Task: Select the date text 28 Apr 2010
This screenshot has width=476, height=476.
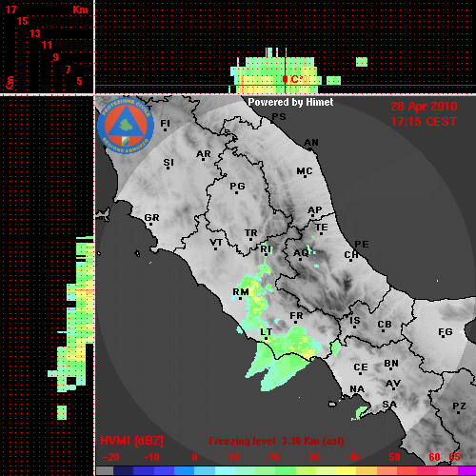Action: [424, 107]
